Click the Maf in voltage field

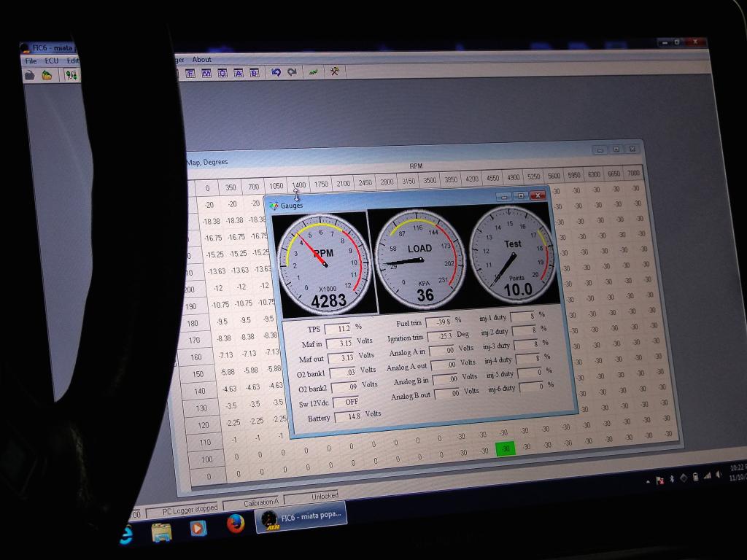coord(339,343)
